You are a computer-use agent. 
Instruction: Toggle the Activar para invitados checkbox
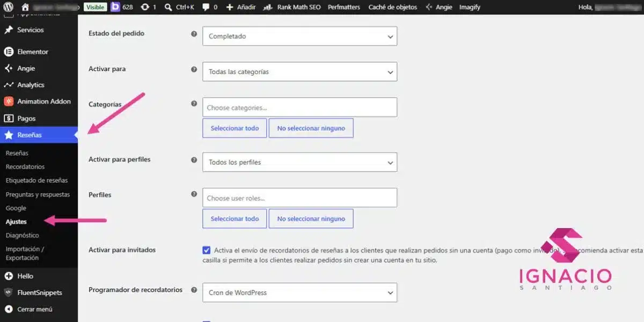point(207,250)
